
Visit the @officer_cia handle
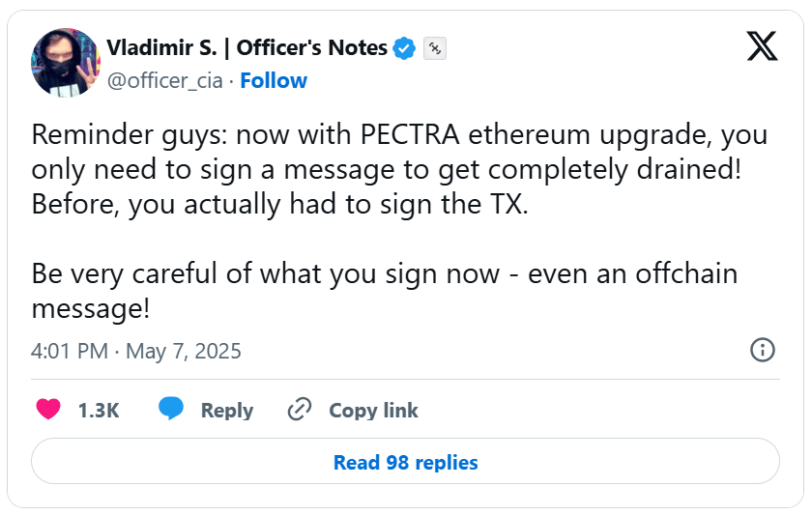[165, 80]
